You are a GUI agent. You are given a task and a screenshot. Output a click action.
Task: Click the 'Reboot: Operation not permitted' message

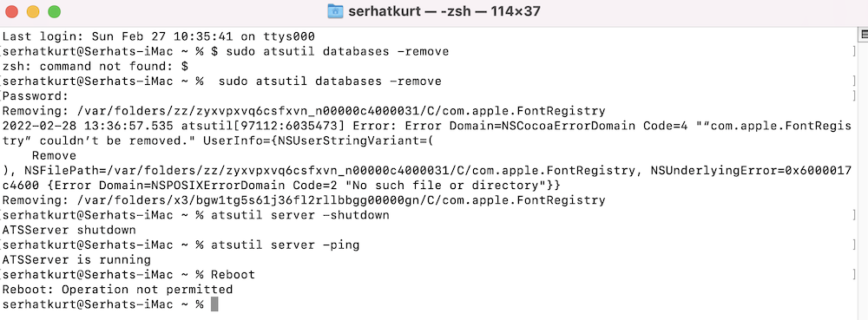(117, 290)
